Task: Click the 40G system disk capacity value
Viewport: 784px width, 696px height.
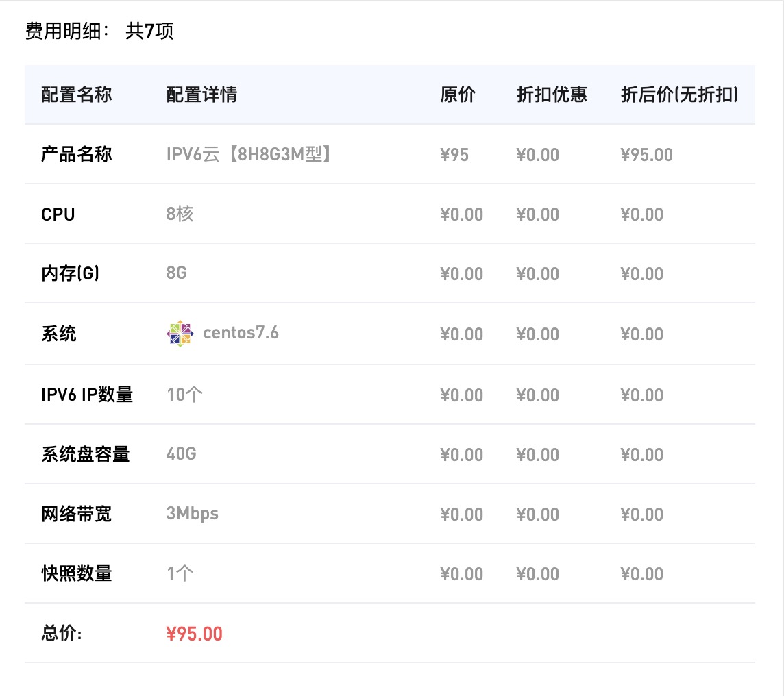Action: [181, 453]
